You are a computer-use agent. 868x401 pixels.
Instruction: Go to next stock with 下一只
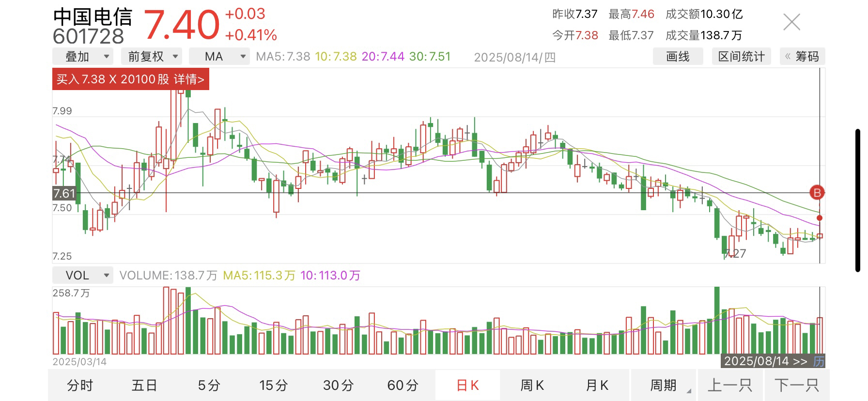(x=796, y=386)
